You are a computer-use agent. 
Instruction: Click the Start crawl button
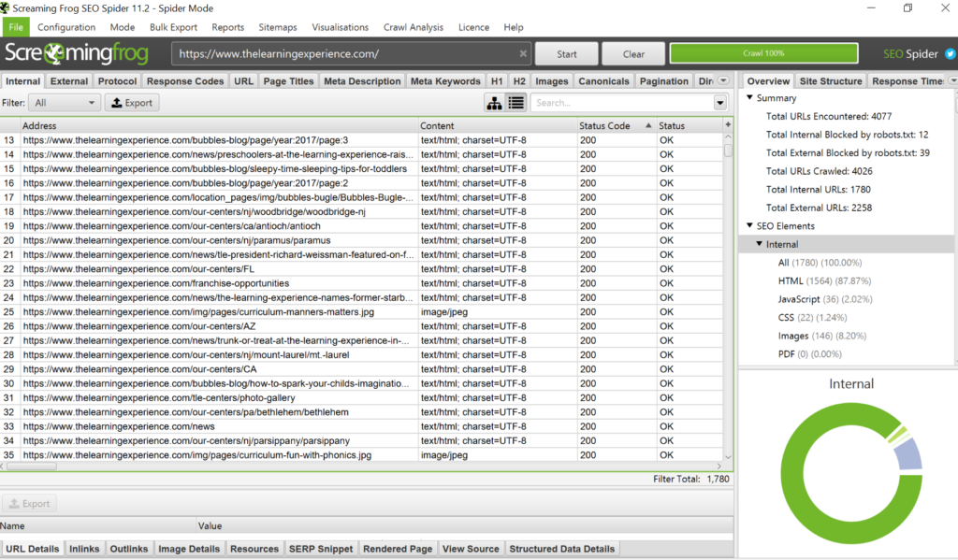tap(566, 53)
